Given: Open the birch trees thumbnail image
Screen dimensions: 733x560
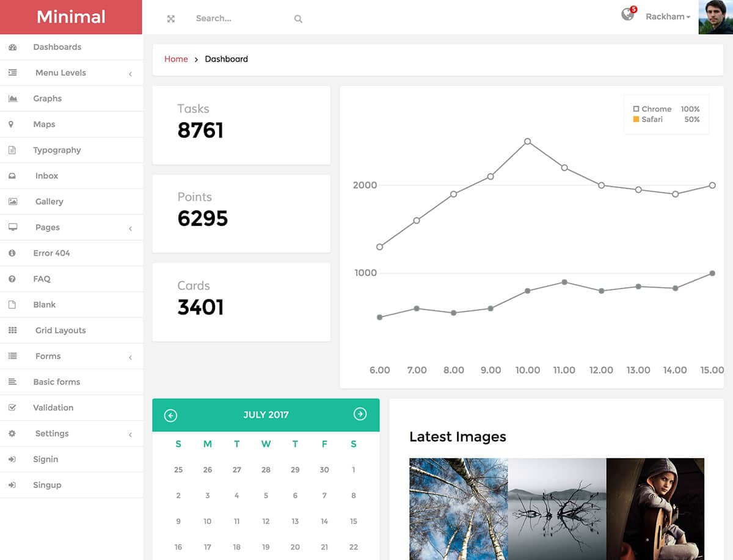Looking at the screenshot, I should [458, 508].
